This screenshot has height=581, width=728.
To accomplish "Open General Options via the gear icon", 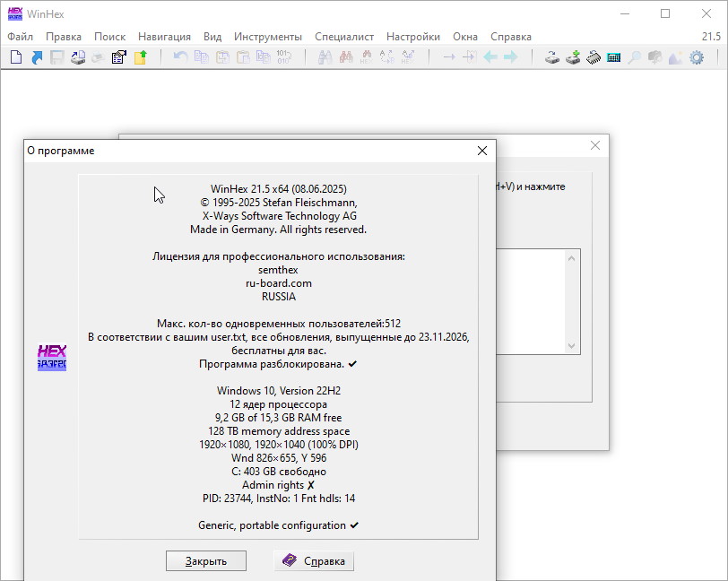I will tap(697, 57).
